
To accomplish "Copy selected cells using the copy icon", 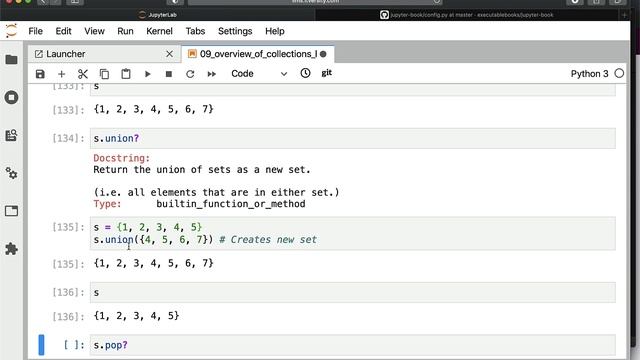I will pos(104,74).
